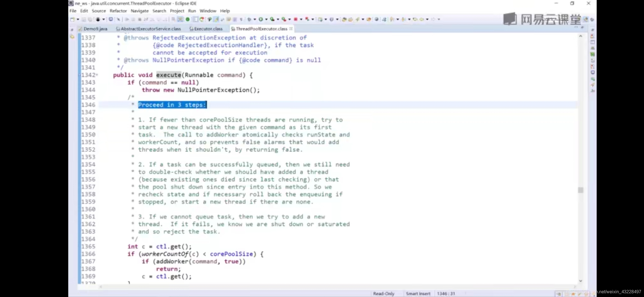Click the Resume debug icon

pyautogui.click(x=127, y=19)
